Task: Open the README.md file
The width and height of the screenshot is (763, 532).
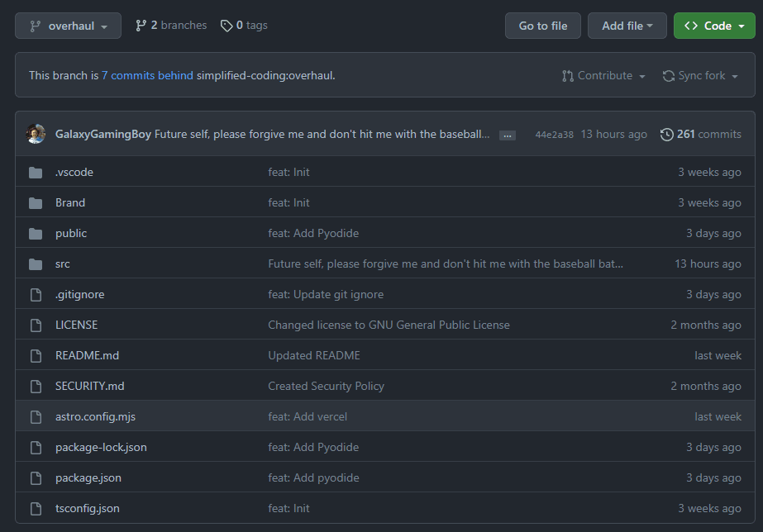Action: pos(87,356)
